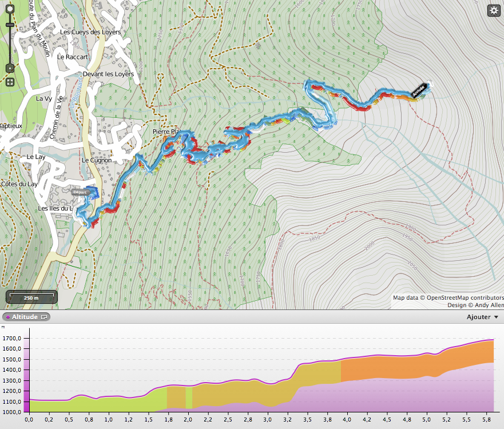Toggle fullscreen map view
504x429 pixels.
[10, 82]
